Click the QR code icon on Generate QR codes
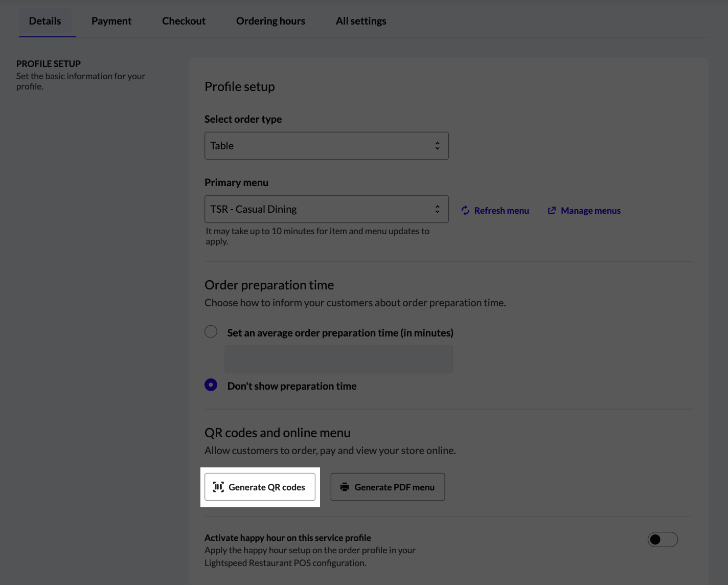Viewport: 728px width, 585px height. click(218, 487)
